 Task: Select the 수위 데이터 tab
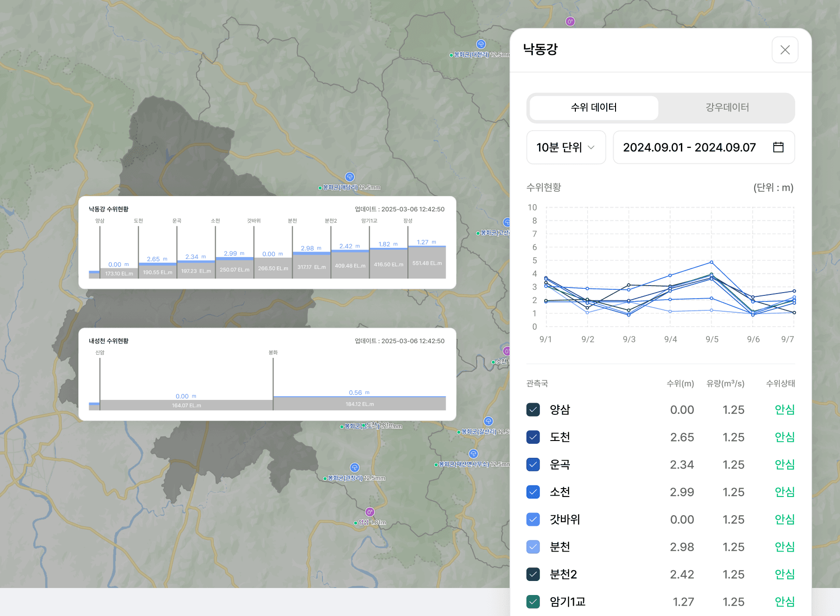point(594,108)
